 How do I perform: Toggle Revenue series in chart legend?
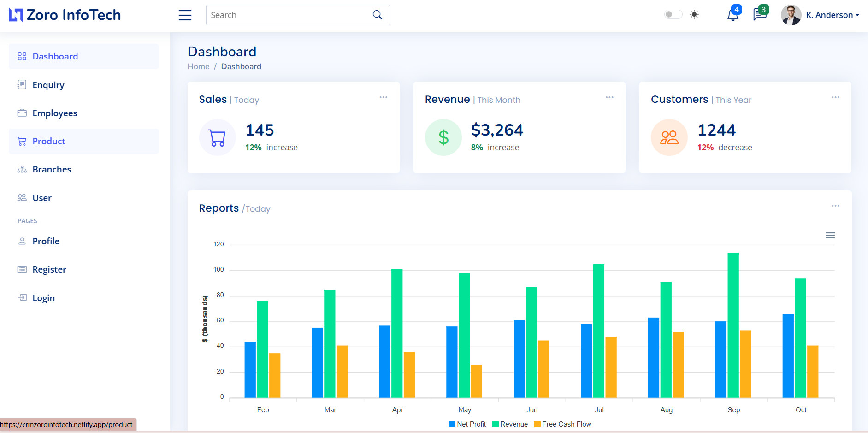coord(510,424)
